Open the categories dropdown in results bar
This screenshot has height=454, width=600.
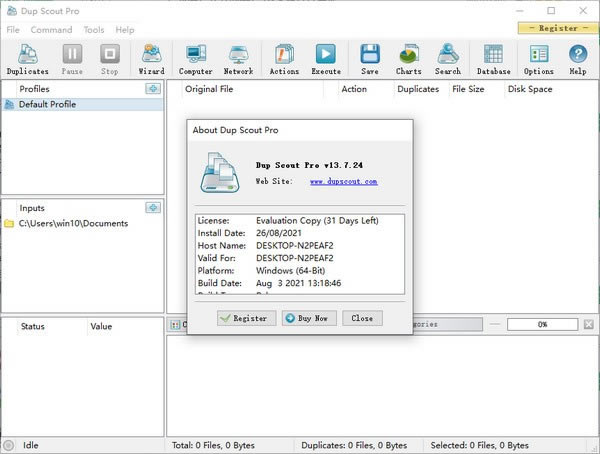click(448, 324)
